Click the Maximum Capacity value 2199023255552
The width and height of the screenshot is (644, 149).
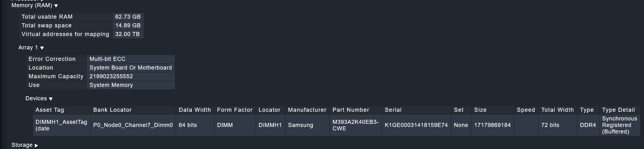111,76
